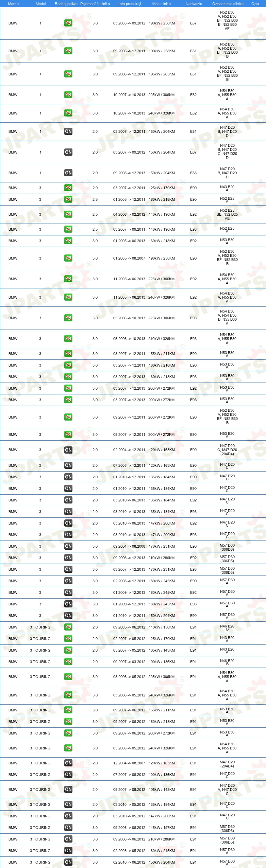Screen dimensions: 266x868
Task: Click petrol icon in BMW 3 E92 225kW/306KM row
Action: coord(68,279)
